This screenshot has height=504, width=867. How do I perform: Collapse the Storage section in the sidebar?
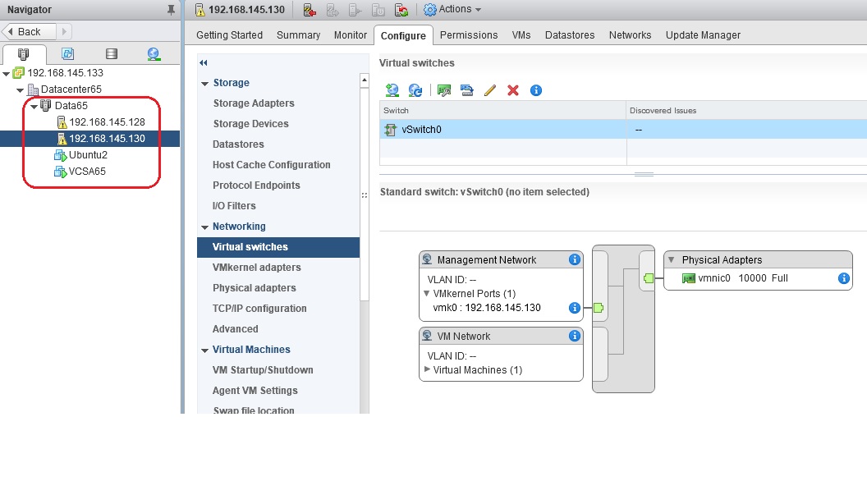(x=204, y=83)
